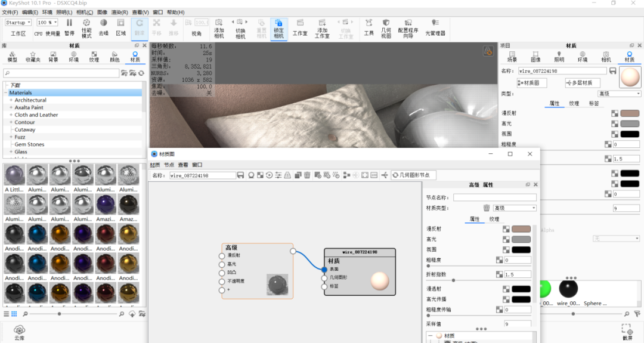Toggle texture checker for 漫透射 in node properties
Screen dimensions: 644x343
pos(506,289)
